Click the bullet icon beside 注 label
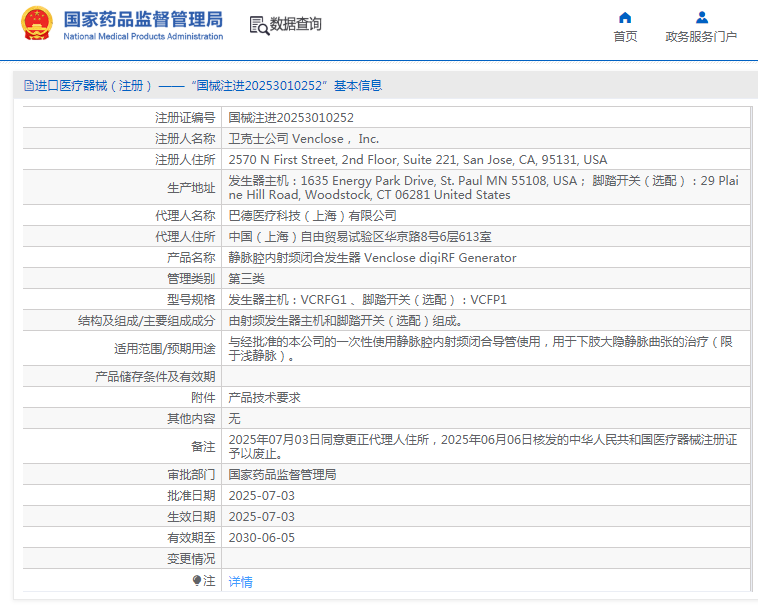The height and width of the screenshot is (609, 758). 197,580
